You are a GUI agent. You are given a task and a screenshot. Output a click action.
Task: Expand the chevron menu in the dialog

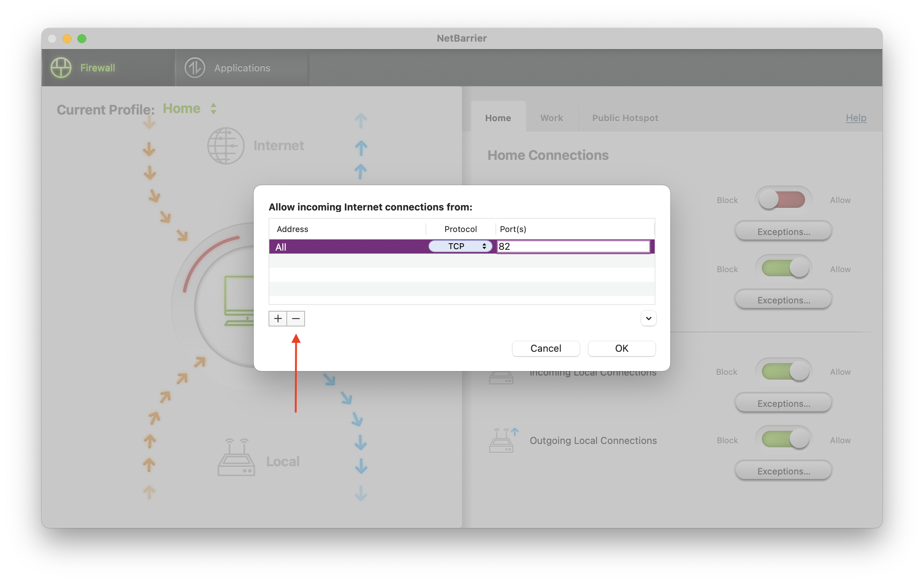pyautogui.click(x=648, y=318)
